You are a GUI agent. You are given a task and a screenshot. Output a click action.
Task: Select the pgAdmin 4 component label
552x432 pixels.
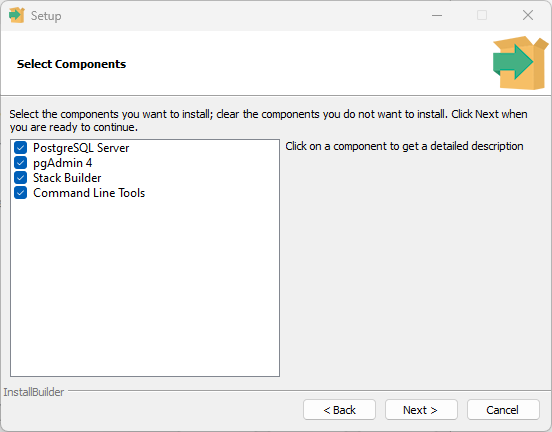pos(62,163)
